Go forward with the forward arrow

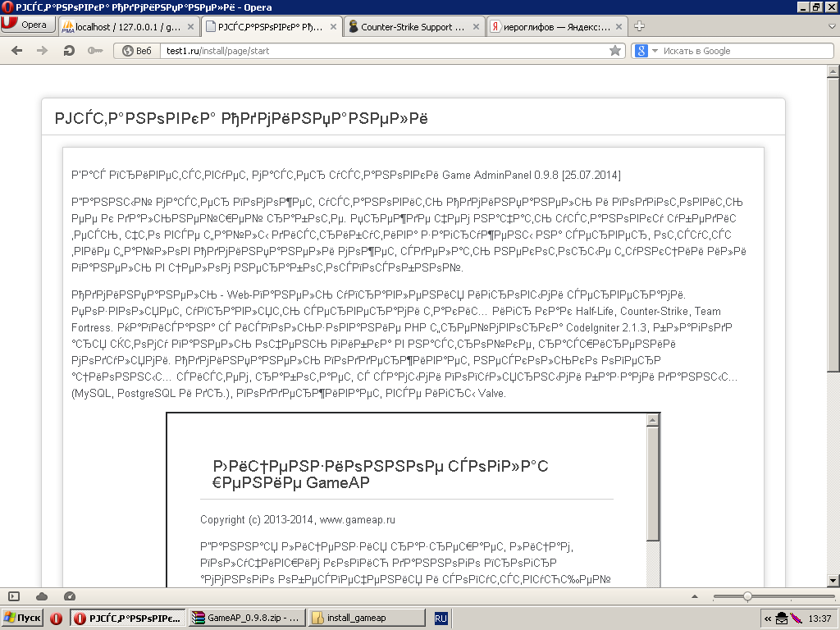pos(42,51)
